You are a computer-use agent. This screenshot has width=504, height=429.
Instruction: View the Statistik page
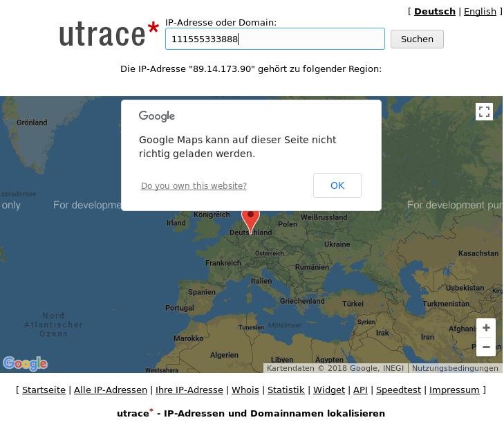286,390
